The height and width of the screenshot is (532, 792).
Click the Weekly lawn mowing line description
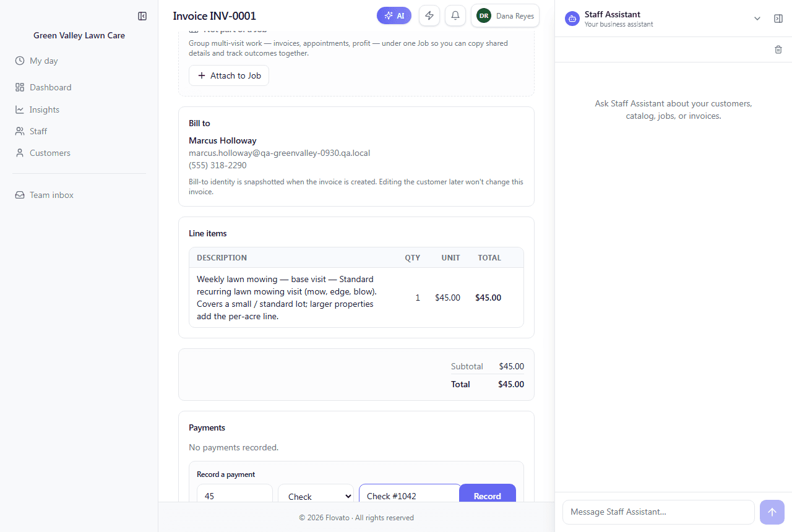click(286, 298)
